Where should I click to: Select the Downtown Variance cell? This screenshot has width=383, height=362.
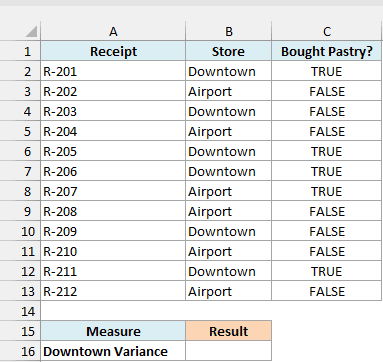[113, 351]
